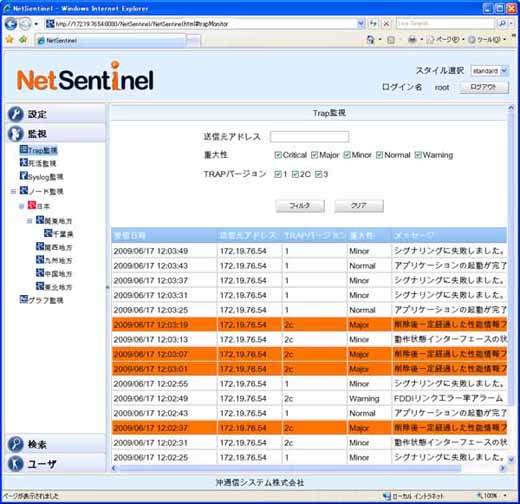Toggle TRAP version 2C checkbox
Viewport: 520px width, 504px height.
(x=295, y=174)
